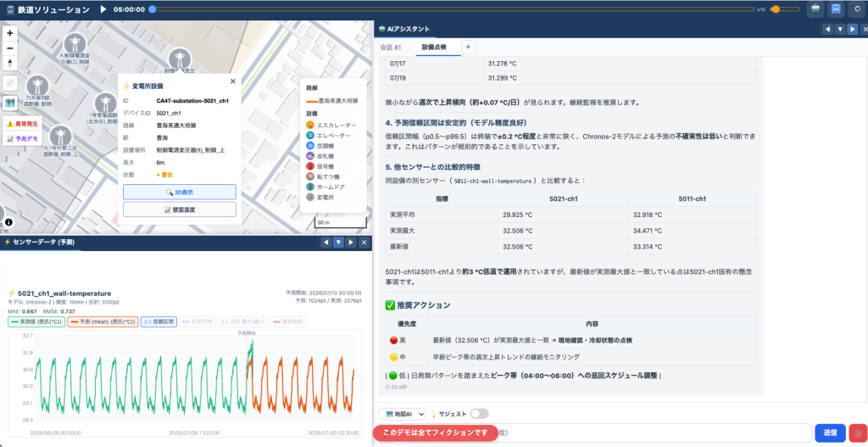The image size is (868, 447).
Task: Toggle 予測 (mean) series in chart
Action: pyautogui.click(x=103, y=321)
